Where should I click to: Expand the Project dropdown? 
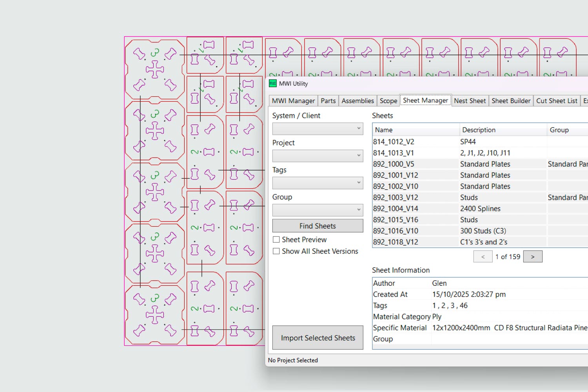[x=318, y=156]
